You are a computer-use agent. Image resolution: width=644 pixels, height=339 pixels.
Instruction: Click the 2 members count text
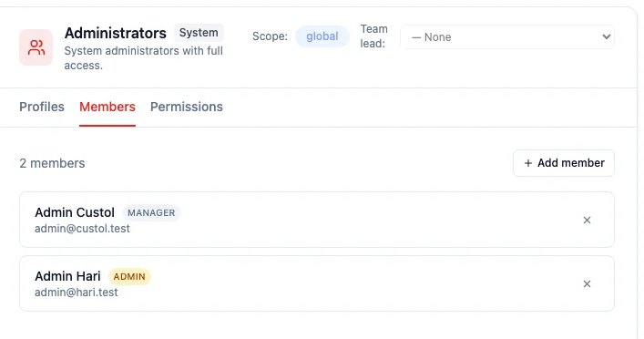click(x=52, y=163)
